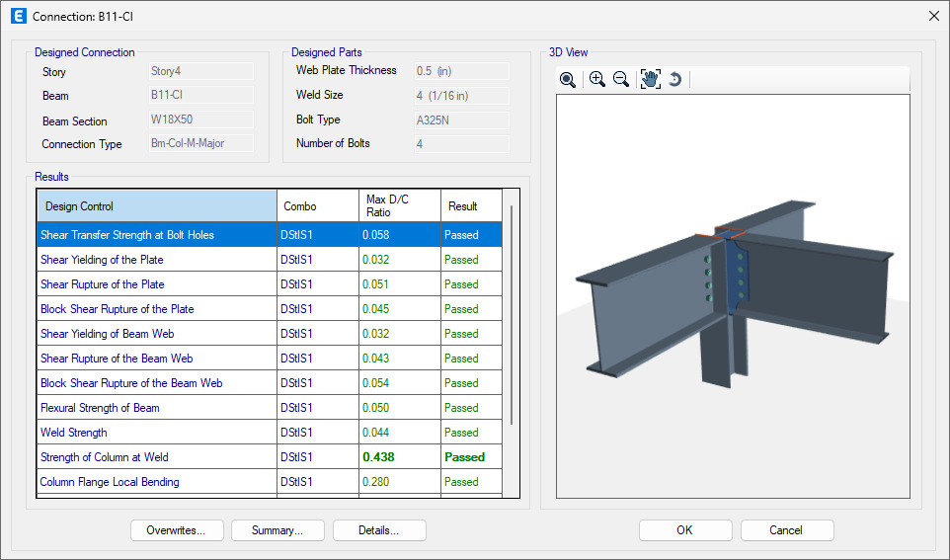Confirm with the OK button
The width and height of the screenshot is (950, 560).
(x=684, y=530)
